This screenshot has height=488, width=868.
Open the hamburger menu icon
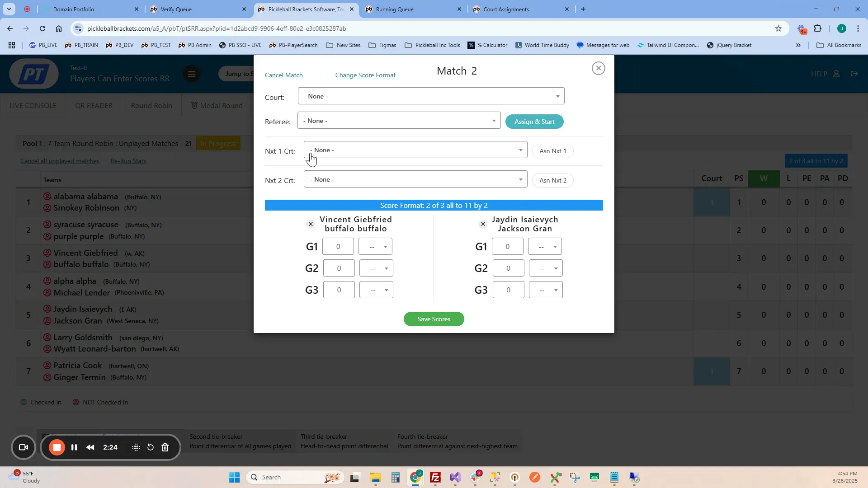pos(192,74)
